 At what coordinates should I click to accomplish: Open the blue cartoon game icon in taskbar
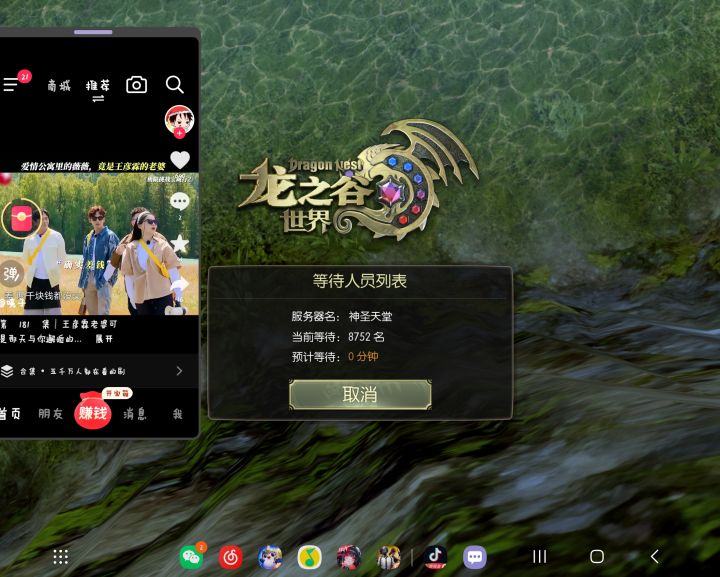270,557
